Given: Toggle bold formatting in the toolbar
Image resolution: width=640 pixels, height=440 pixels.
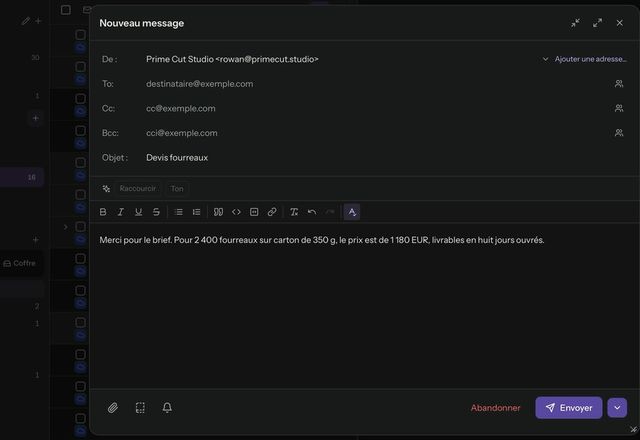Looking at the screenshot, I should [x=103, y=212].
